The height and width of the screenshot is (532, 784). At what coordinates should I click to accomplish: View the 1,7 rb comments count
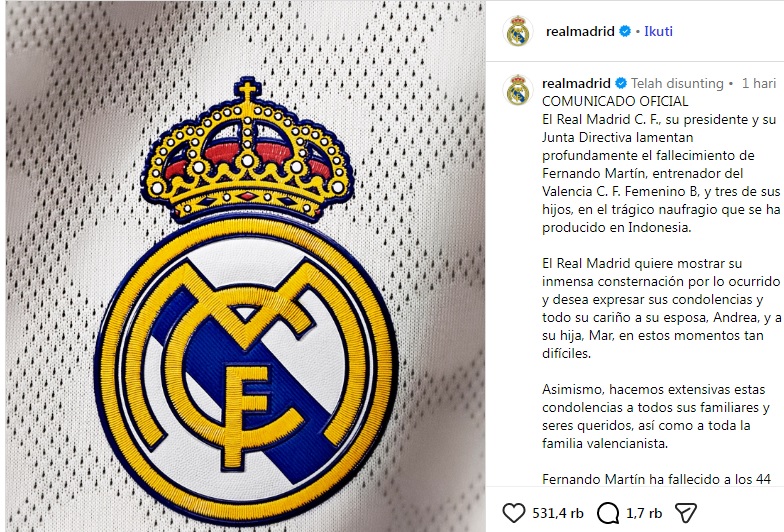click(644, 513)
